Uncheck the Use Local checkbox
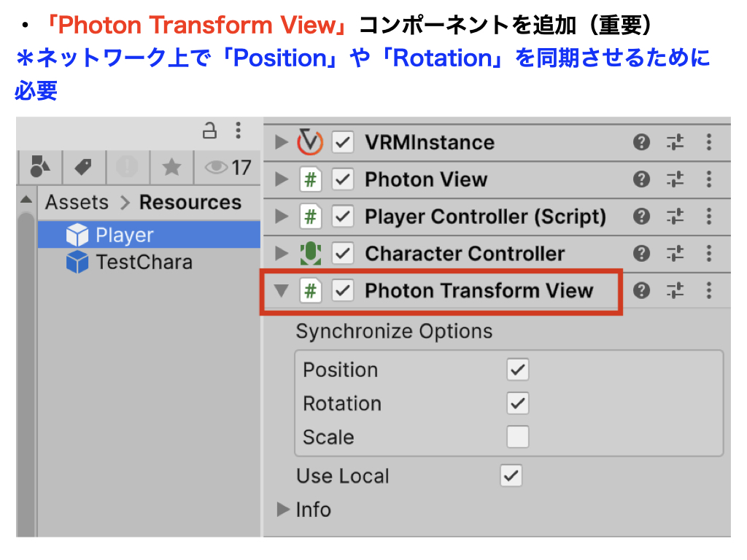 (511, 475)
